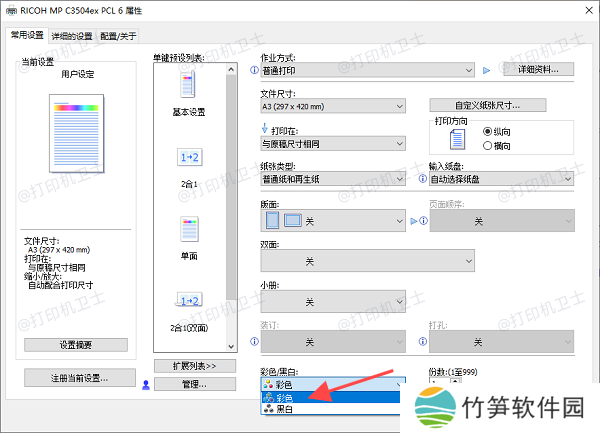Choose the 2合1 preset icon
The image size is (600, 433).
tap(189, 158)
